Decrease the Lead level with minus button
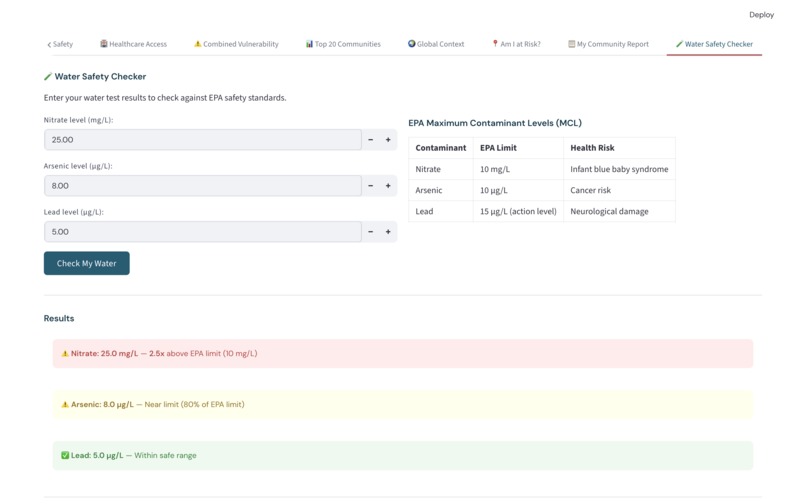 tap(371, 232)
